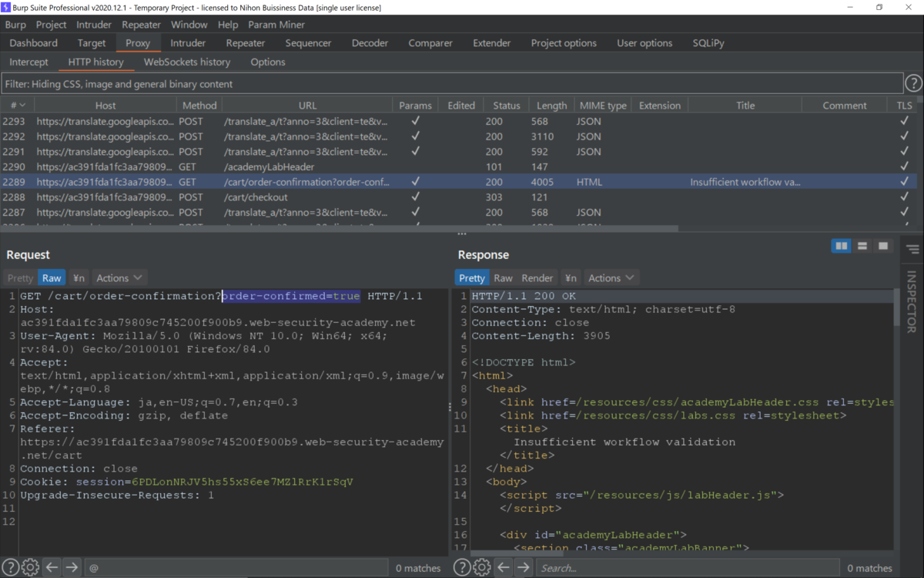Go to previous request search match
The height and width of the screenshot is (578, 924).
[52, 567]
